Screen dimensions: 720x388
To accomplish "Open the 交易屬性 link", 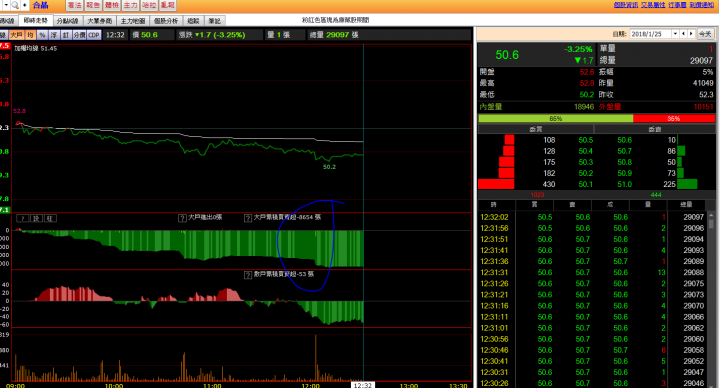I will pos(652,5).
